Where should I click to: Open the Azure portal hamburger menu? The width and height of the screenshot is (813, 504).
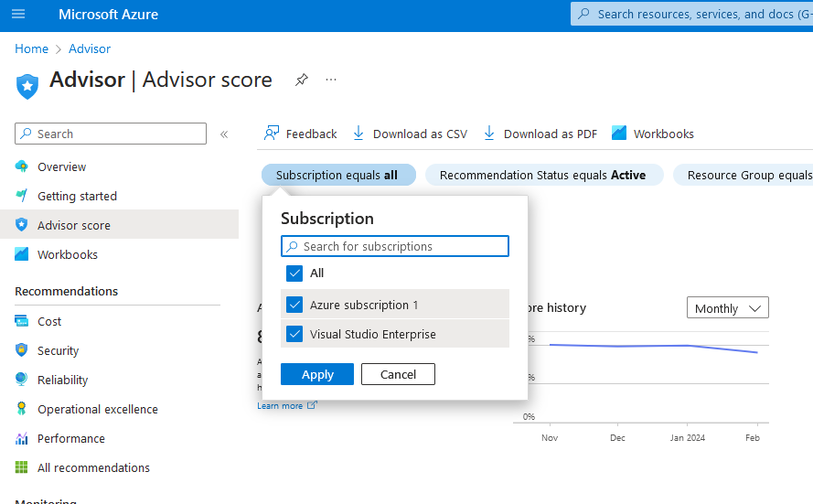18,14
